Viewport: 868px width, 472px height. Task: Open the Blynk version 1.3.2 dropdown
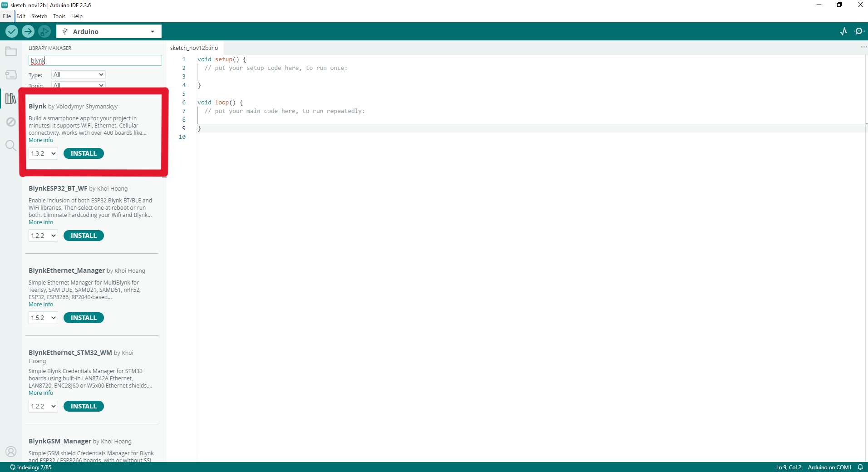[43, 153]
